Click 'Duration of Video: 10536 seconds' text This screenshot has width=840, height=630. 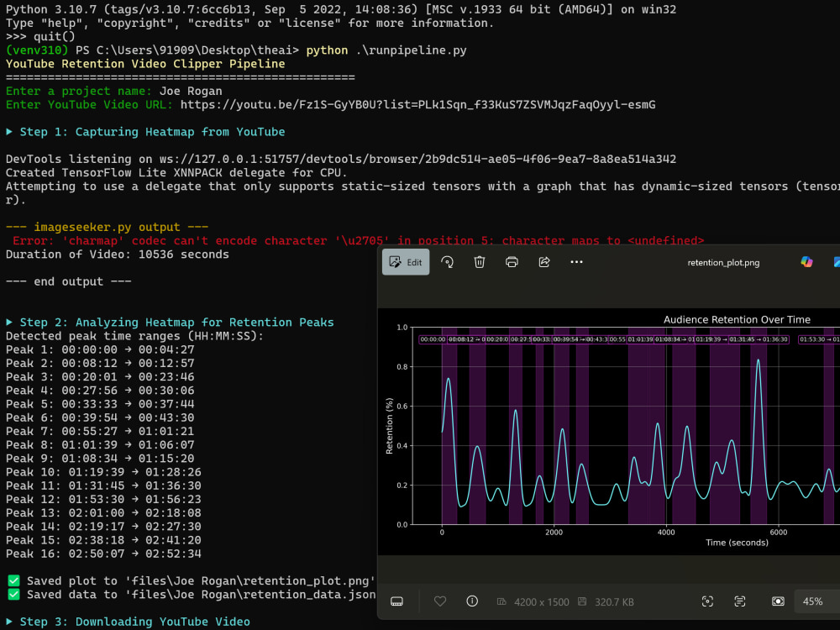(118, 255)
